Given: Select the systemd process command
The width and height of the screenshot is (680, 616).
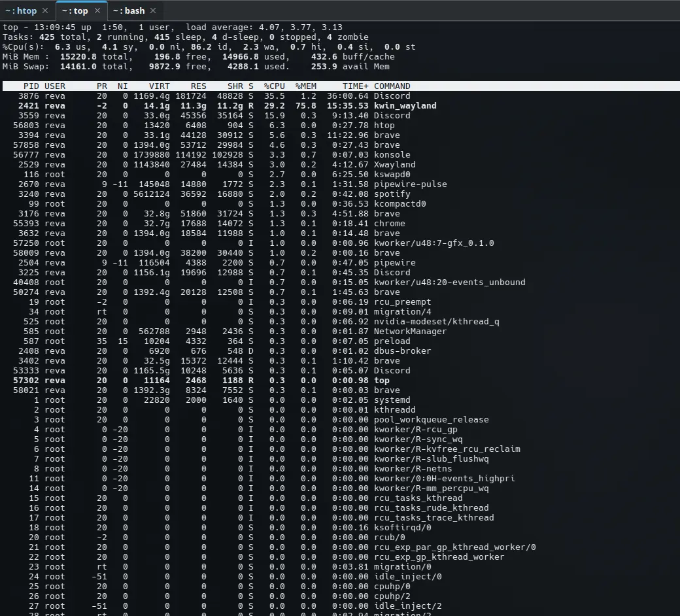Looking at the screenshot, I should [392, 400].
